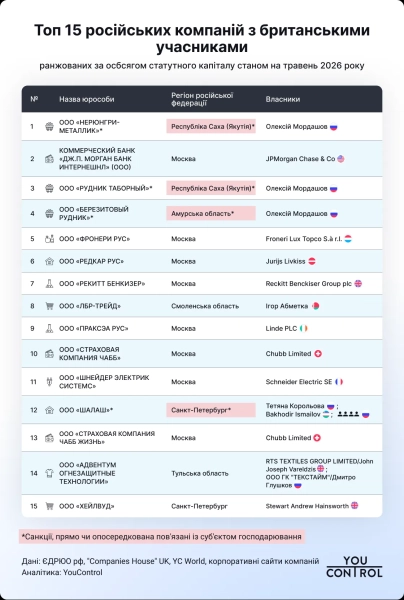Click the mining icon beside ООО «НЕРЮНГРИ-МЕТАЛЛИК»
The height and width of the screenshot is (600, 404).
(49, 126)
